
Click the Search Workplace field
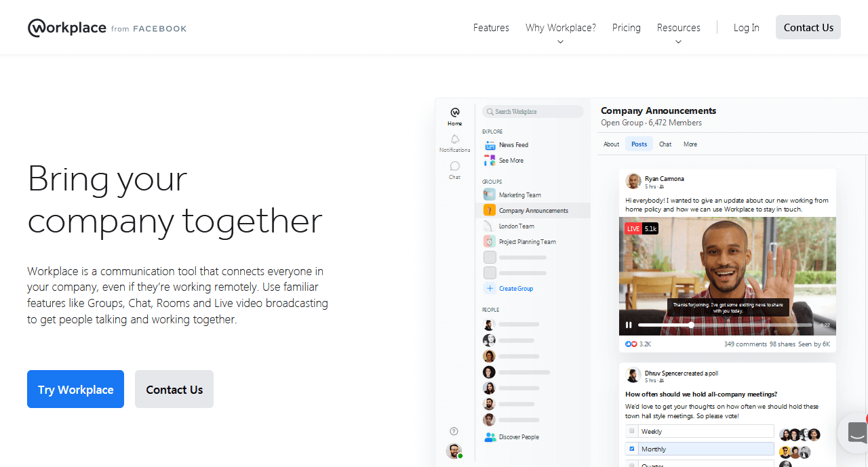(533, 112)
